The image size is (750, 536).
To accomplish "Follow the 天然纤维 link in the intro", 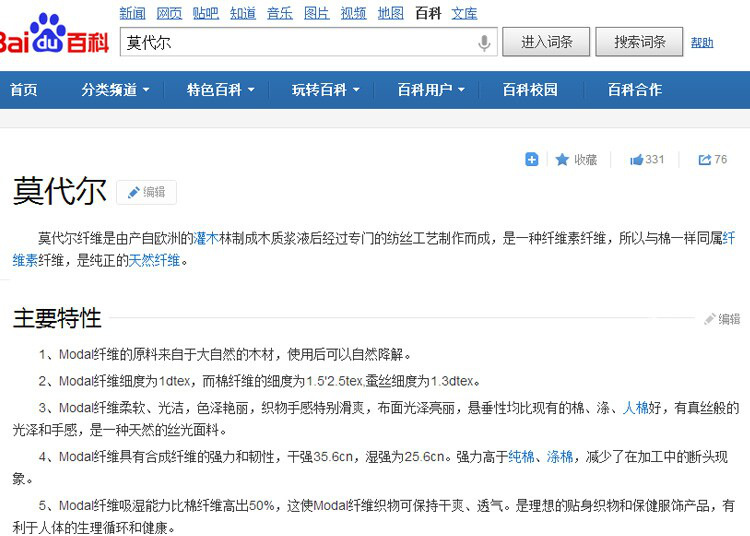I will (154, 260).
